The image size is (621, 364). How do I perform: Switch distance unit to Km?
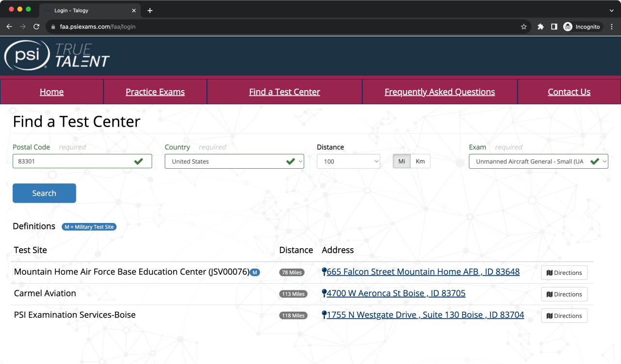click(x=420, y=161)
